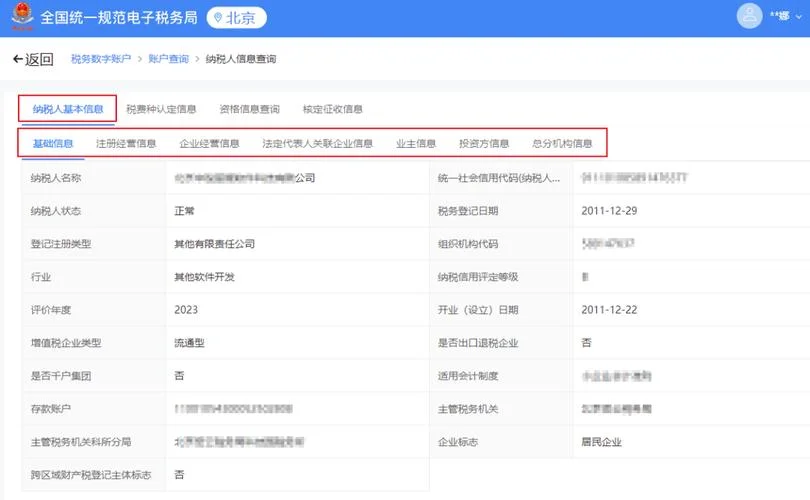This screenshot has width=810, height=500.
Task: Click the 主管税务机关 label
Action: (x=468, y=409)
